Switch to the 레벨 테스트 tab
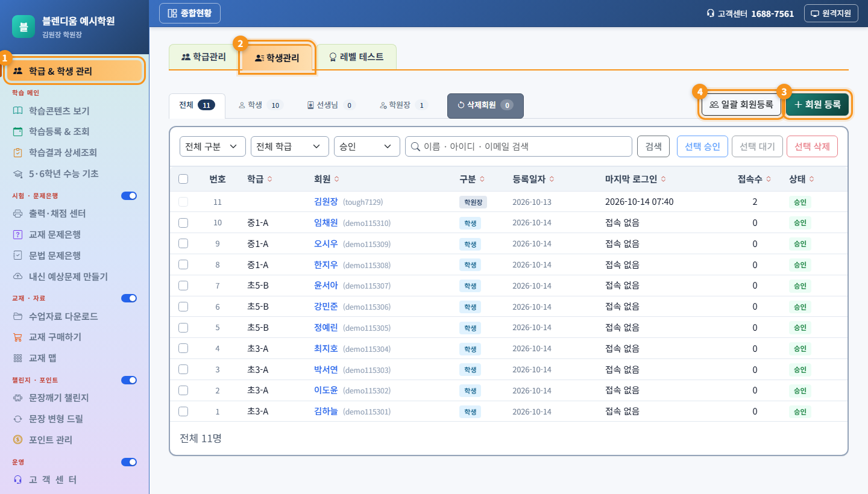Screen dimensions: 868x494 356,57
